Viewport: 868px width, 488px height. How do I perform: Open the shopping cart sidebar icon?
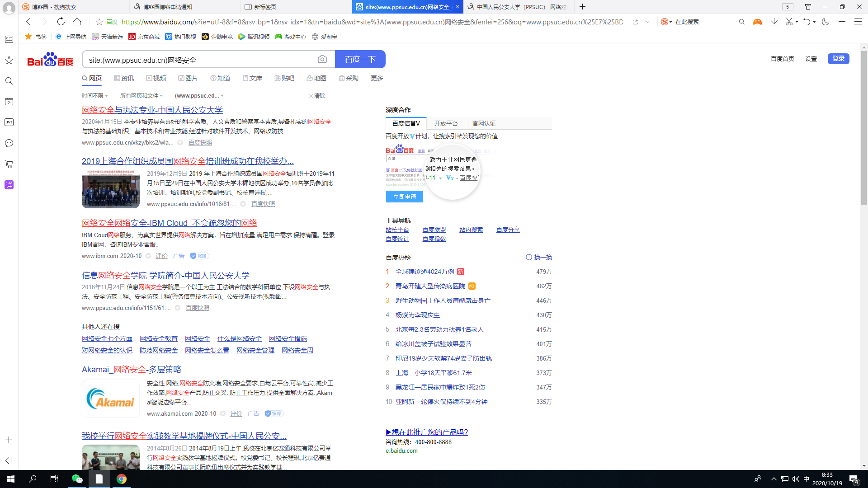point(9,164)
